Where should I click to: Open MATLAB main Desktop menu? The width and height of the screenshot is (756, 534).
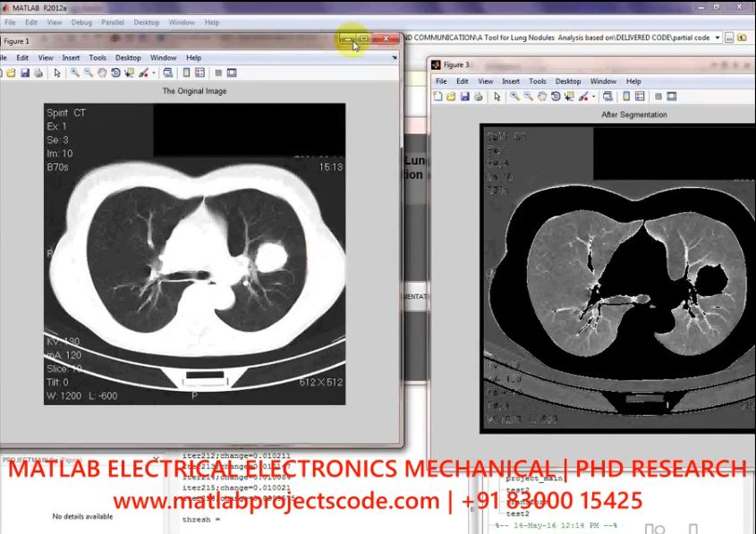coord(147,22)
